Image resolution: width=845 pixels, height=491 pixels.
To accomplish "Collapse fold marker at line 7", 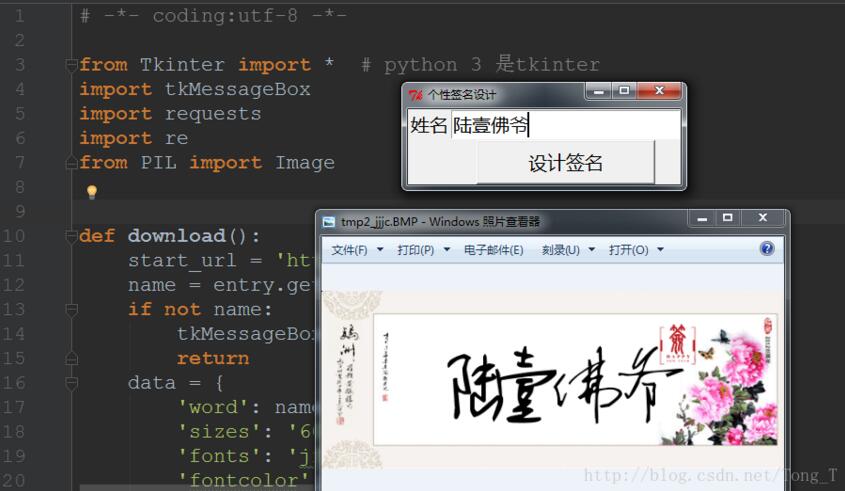I will tap(71, 162).
